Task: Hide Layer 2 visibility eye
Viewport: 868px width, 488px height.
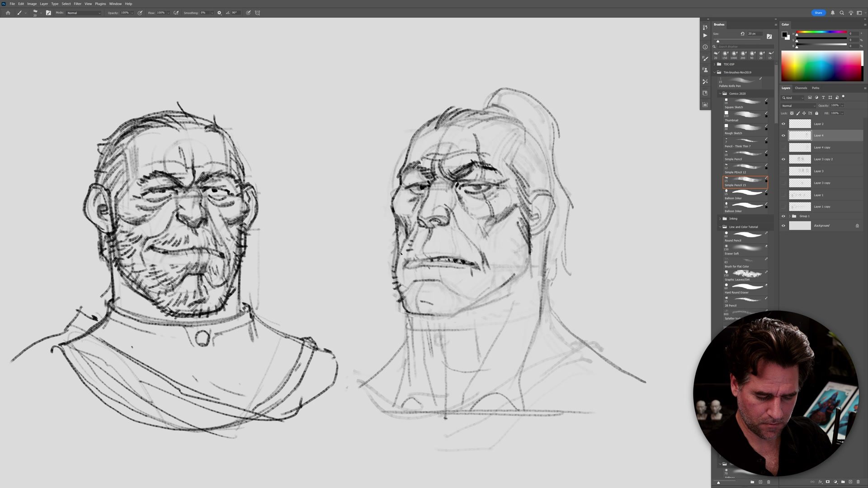Action: [x=783, y=124]
